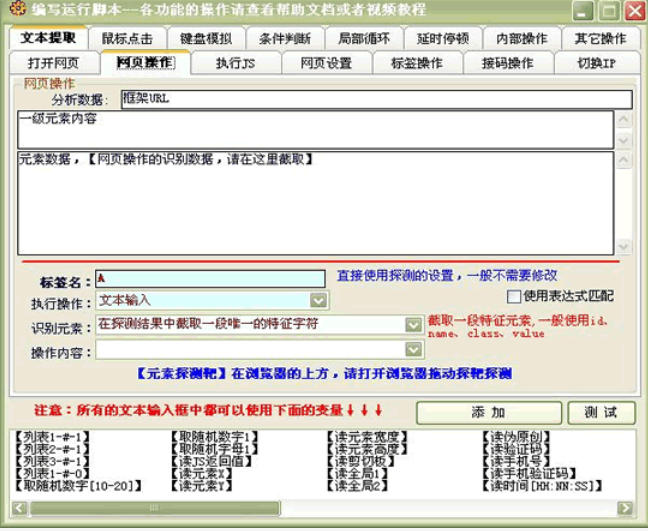The width and height of the screenshot is (648, 531).
Task: Click down arrow of 元素数据 box scrollbar
Action: tap(624, 246)
